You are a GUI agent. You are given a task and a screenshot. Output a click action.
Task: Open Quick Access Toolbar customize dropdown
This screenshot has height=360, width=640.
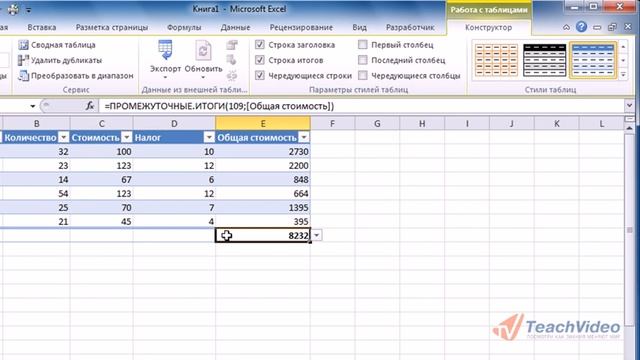coord(28,10)
